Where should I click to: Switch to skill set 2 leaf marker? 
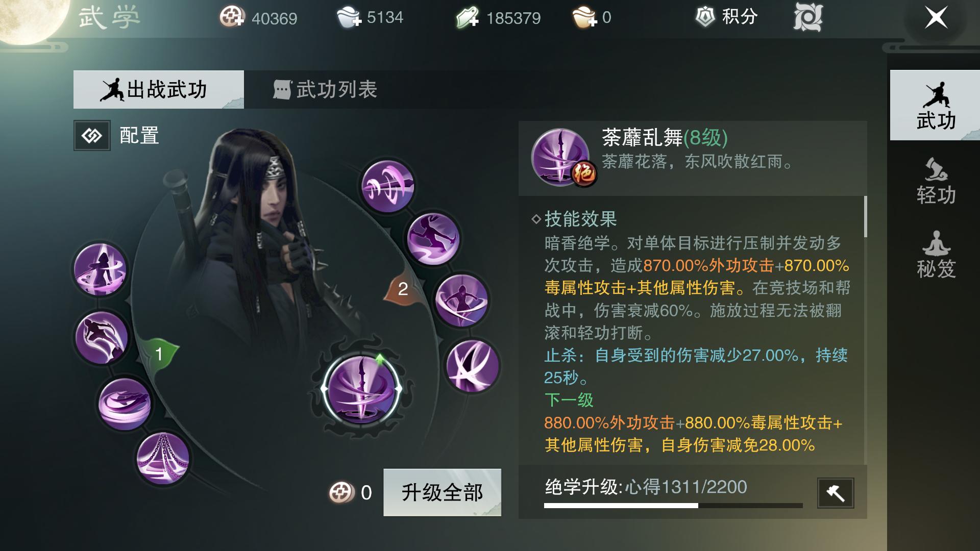point(403,289)
